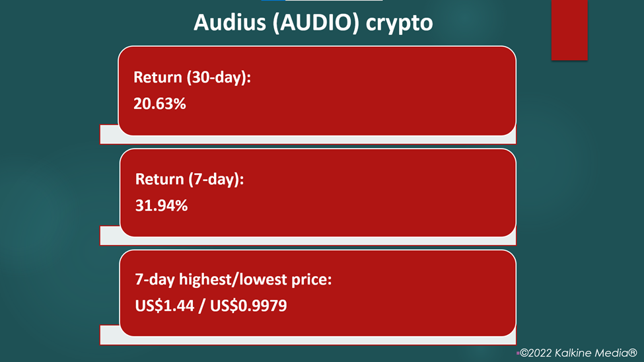The height and width of the screenshot is (362, 644).
Task: Click the red rectangle in top-right corner
Action: point(569,30)
